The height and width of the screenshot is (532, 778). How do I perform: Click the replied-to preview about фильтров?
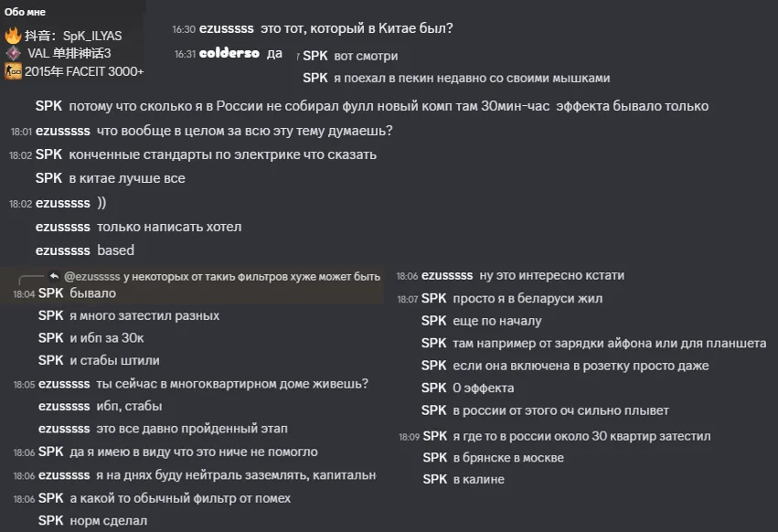(x=222, y=276)
